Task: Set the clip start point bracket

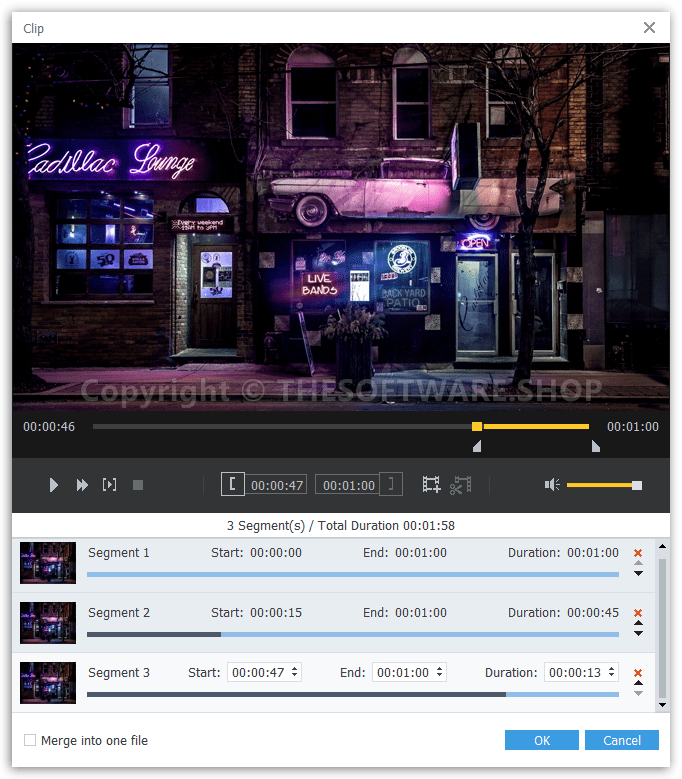Action: [232, 485]
